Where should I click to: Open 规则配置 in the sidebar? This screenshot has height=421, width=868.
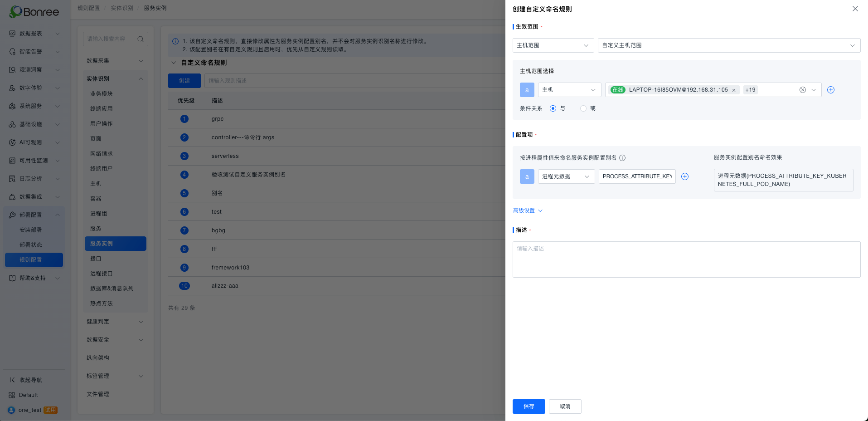34,260
